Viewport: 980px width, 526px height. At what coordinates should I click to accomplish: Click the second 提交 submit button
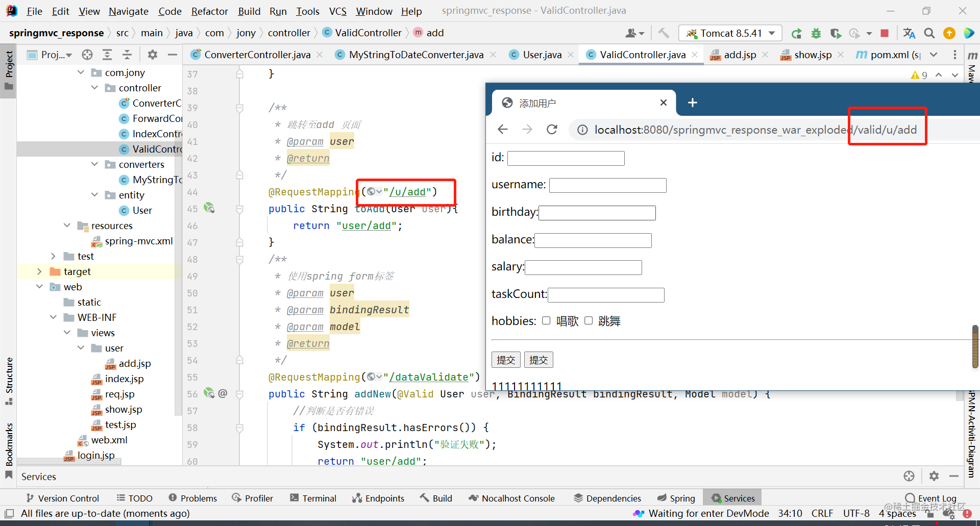click(x=538, y=360)
